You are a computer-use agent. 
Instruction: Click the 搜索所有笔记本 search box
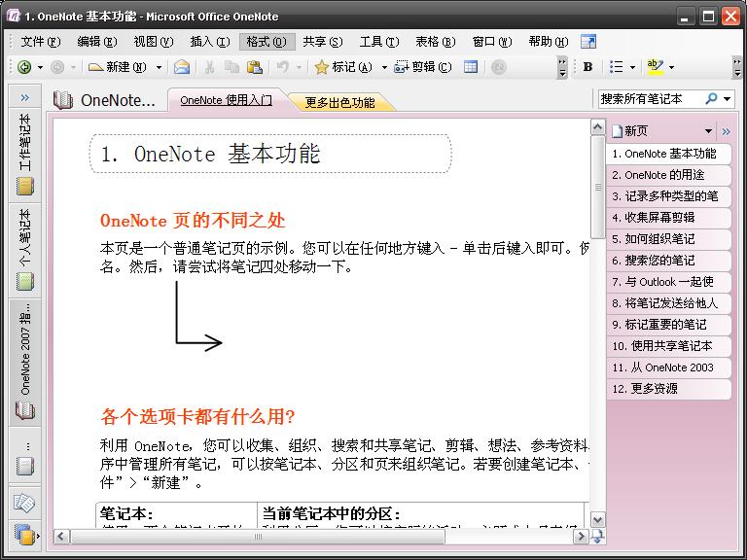[x=651, y=99]
